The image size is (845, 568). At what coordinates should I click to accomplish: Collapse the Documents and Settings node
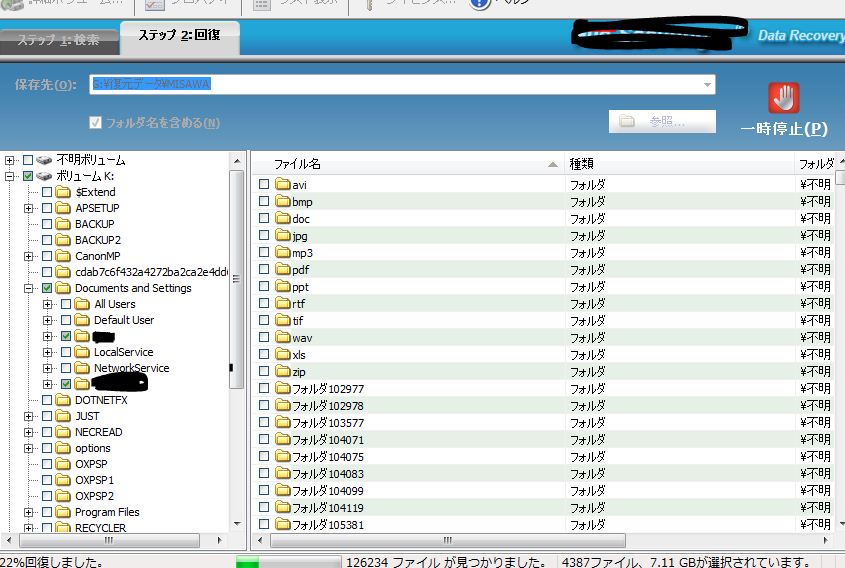click(29, 288)
